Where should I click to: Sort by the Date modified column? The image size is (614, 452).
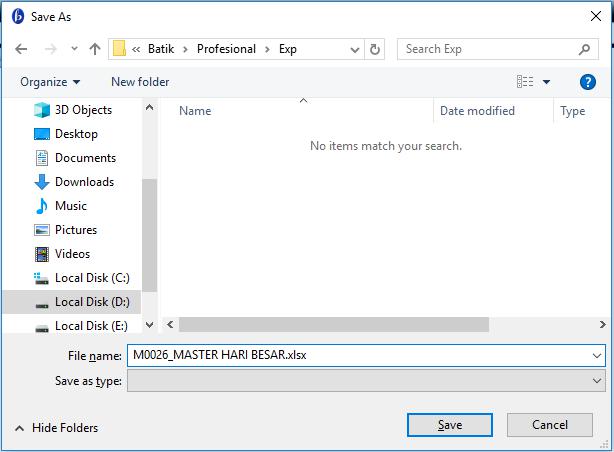tap(477, 111)
